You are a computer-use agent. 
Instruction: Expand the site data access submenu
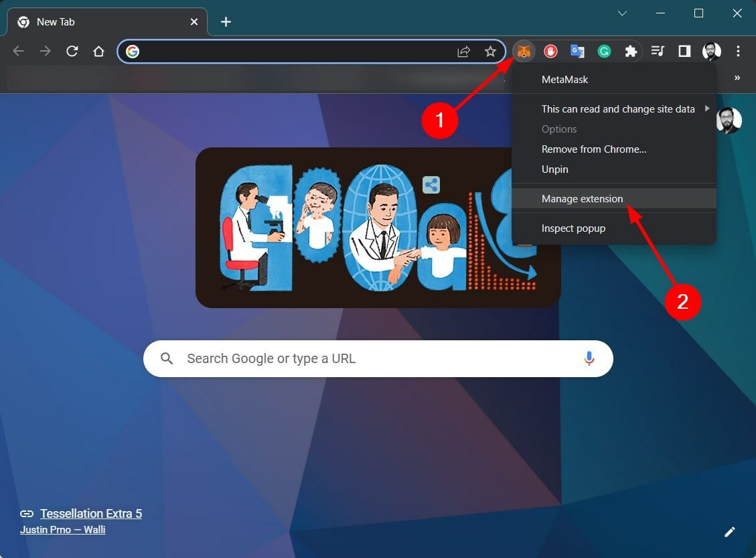point(706,109)
